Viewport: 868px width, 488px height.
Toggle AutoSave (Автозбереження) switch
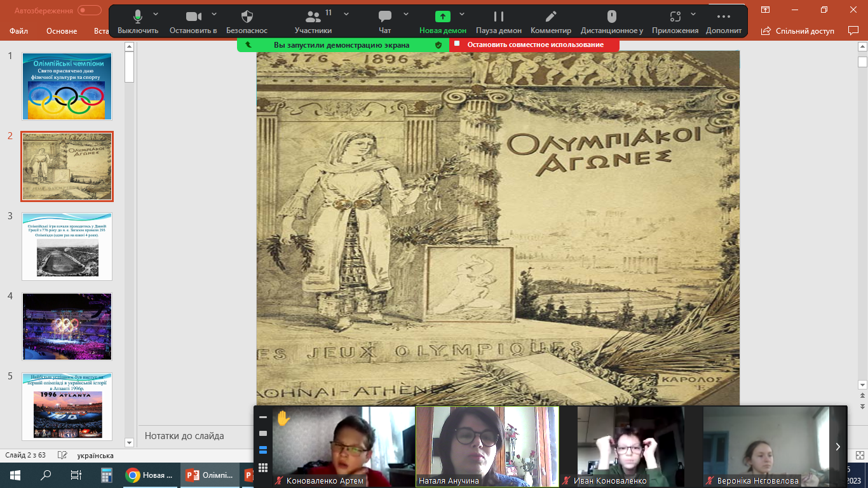pyautogui.click(x=90, y=10)
